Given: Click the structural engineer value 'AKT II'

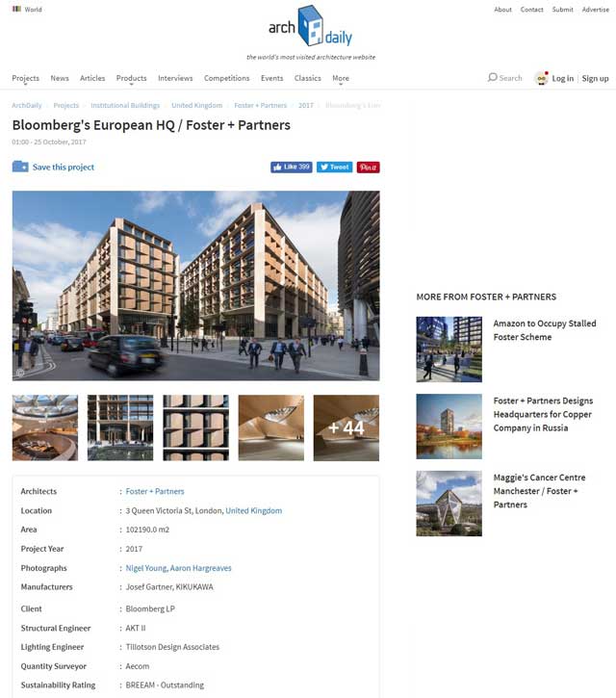Looking at the screenshot, I should [136, 628].
